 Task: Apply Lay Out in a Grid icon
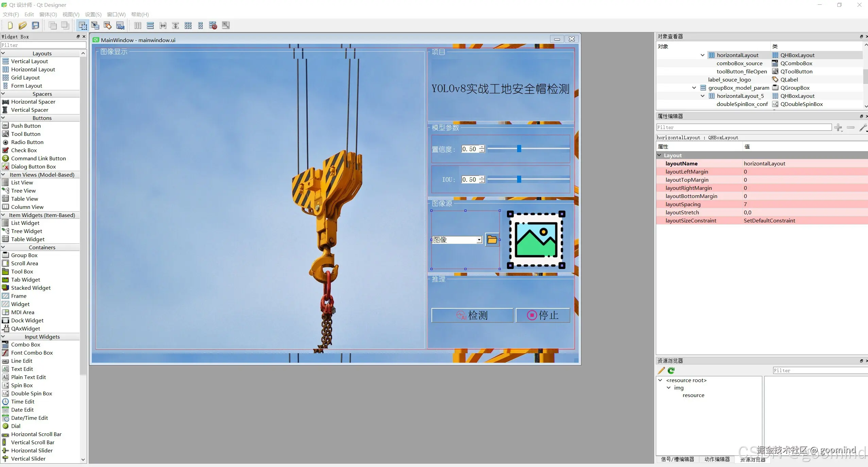coord(188,25)
